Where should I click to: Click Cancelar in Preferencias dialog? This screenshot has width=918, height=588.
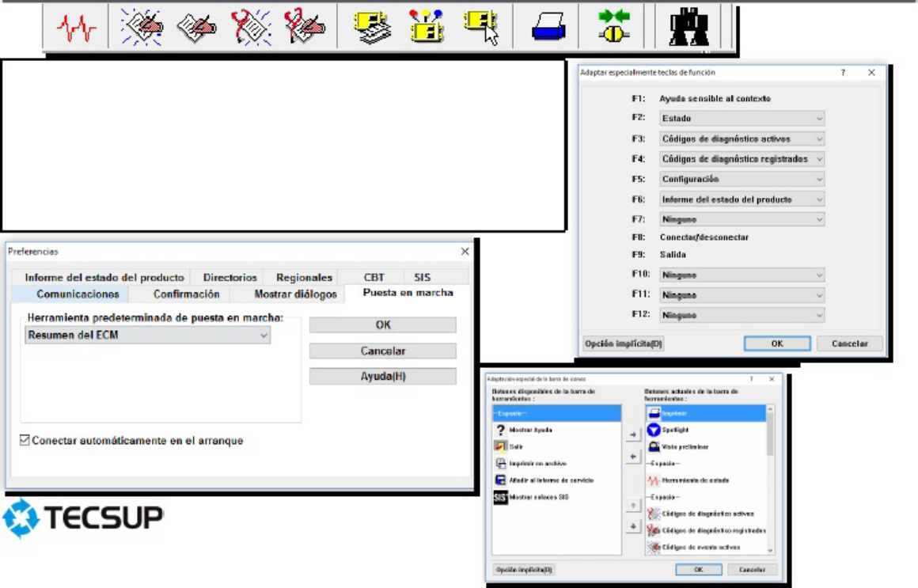click(x=383, y=351)
